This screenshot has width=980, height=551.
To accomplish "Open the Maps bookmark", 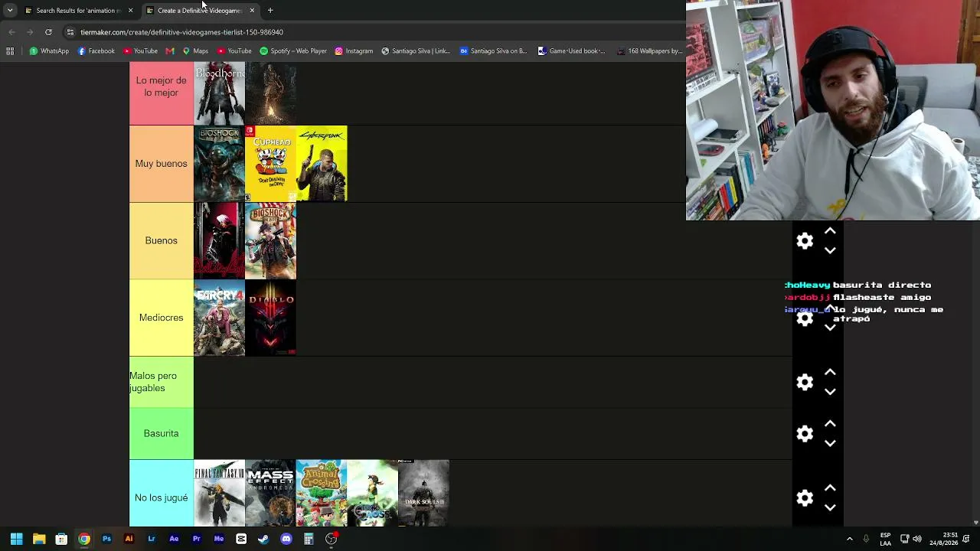I will tap(195, 51).
